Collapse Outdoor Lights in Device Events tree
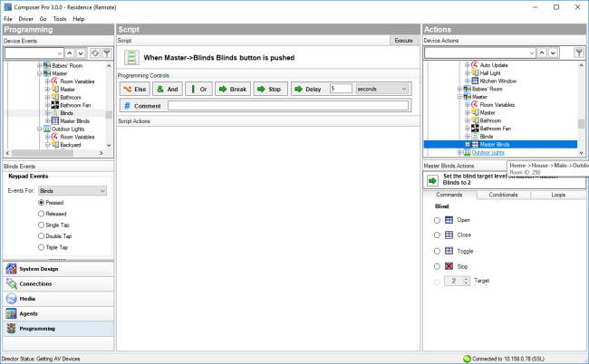This screenshot has width=589, height=364. coord(40,129)
